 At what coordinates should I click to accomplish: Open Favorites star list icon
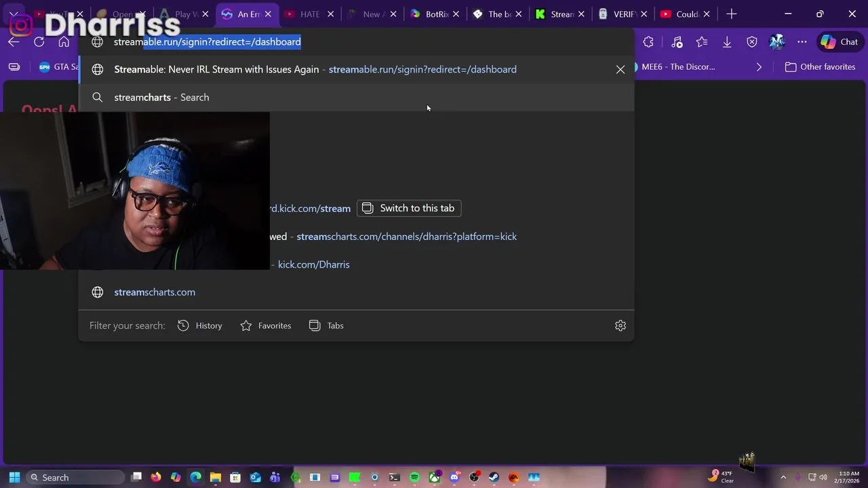pyautogui.click(x=702, y=42)
